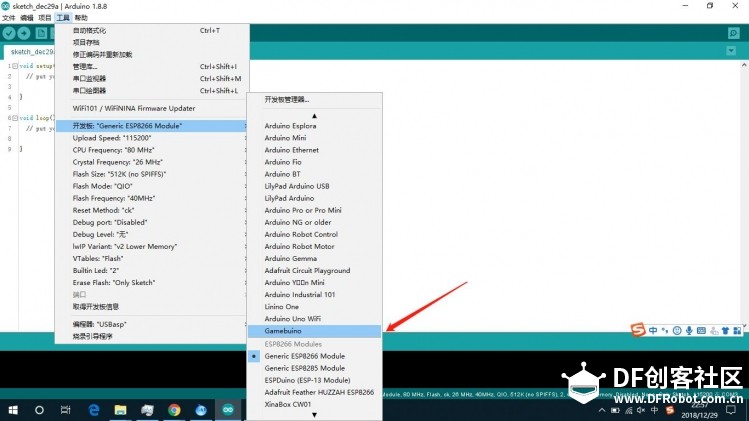The width and height of the screenshot is (749, 421).
Task: Select the Adafruit Circuit Playground board
Action: 315,270
